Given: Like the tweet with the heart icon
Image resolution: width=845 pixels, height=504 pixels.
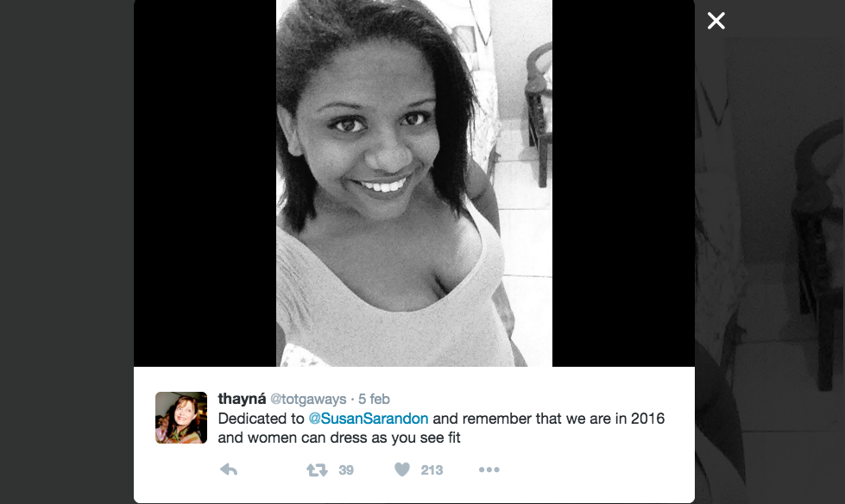Looking at the screenshot, I should click(x=402, y=469).
